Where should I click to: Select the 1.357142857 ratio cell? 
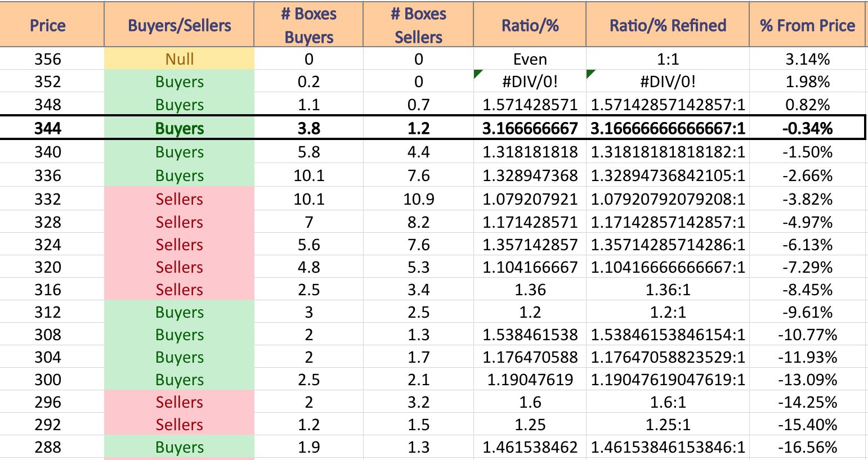tap(530, 245)
